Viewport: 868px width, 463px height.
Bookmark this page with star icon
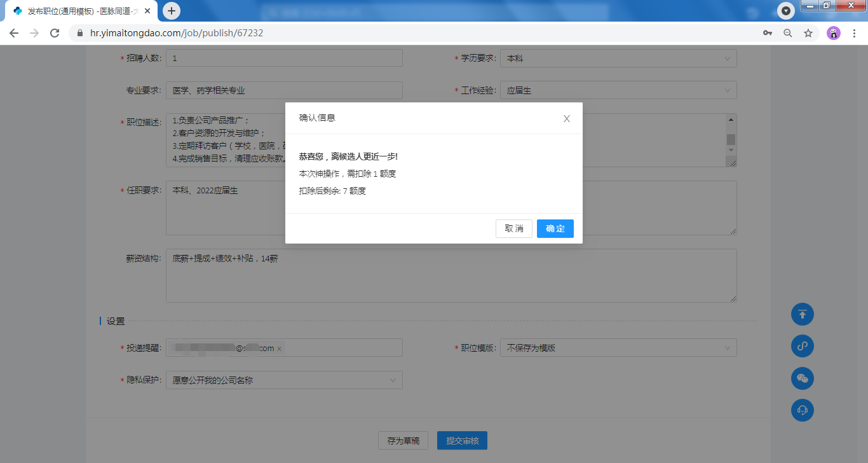808,33
